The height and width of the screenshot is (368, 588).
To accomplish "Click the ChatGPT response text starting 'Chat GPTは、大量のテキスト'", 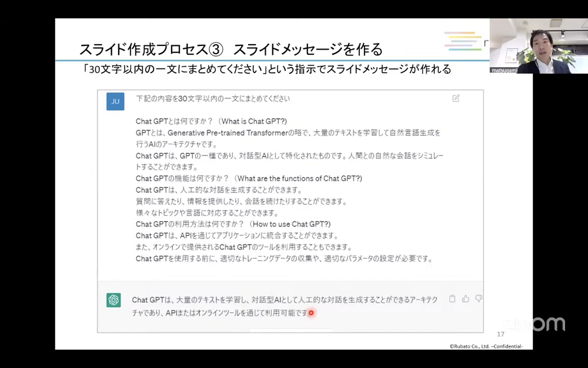I will (x=285, y=306).
